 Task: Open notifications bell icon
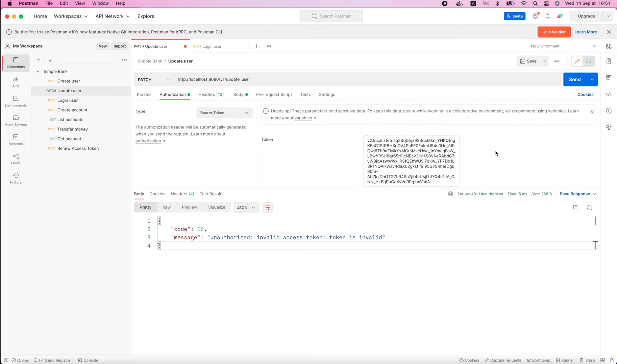click(547, 16)
